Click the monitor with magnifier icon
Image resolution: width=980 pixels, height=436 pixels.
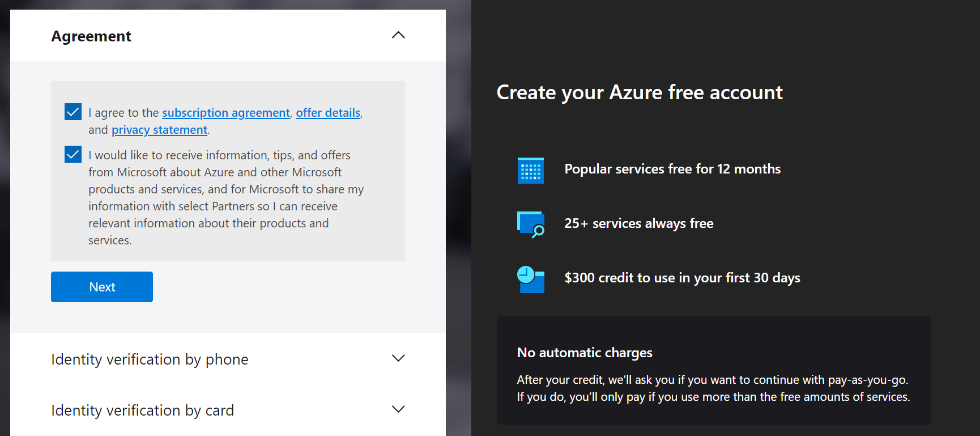pos(531,225)
